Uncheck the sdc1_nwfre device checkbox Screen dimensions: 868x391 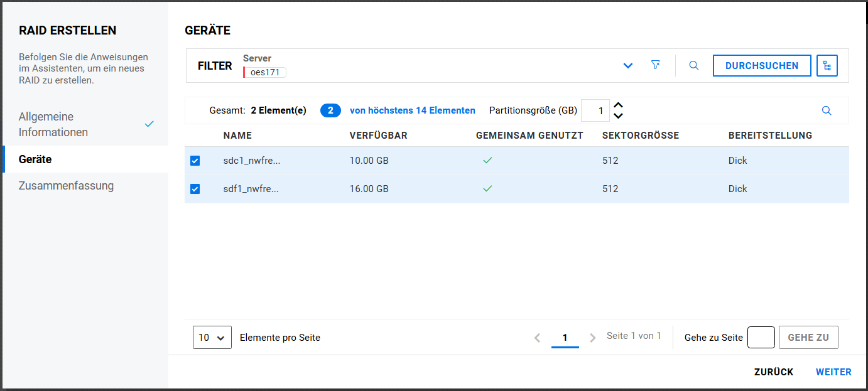(195, 161)
